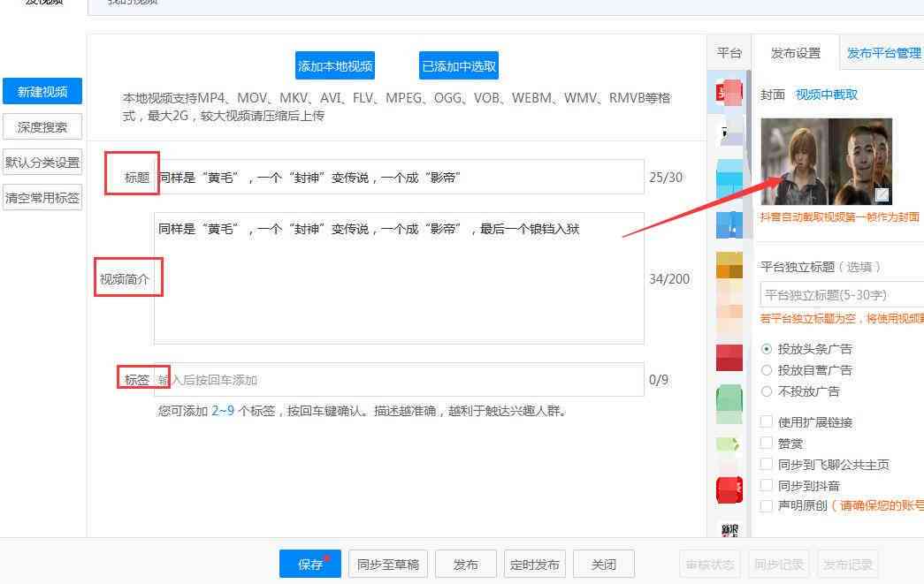Click the 发布 button in bottom bar
The image size is (924, 584).
click(465, 565)
